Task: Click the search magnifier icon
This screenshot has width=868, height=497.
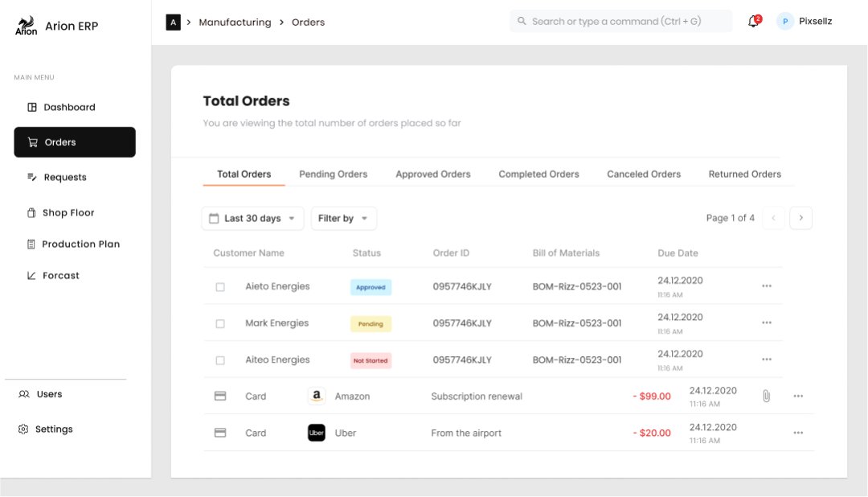Action: [x=522, y=21]
